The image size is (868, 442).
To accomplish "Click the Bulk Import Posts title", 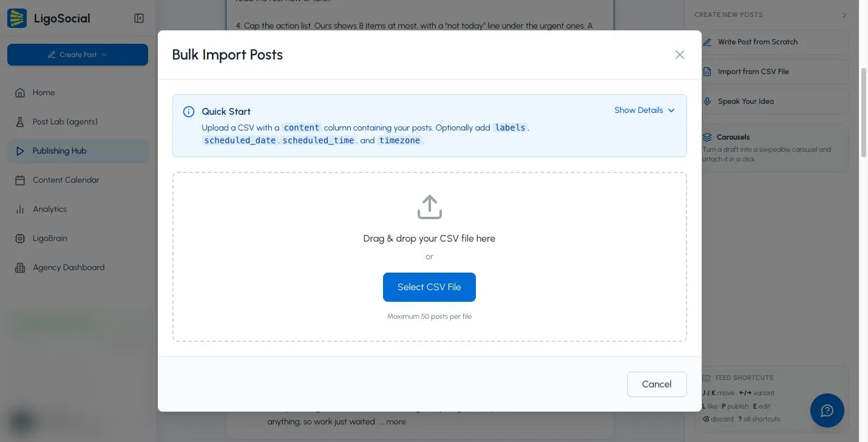I will (x=228, y=55).
